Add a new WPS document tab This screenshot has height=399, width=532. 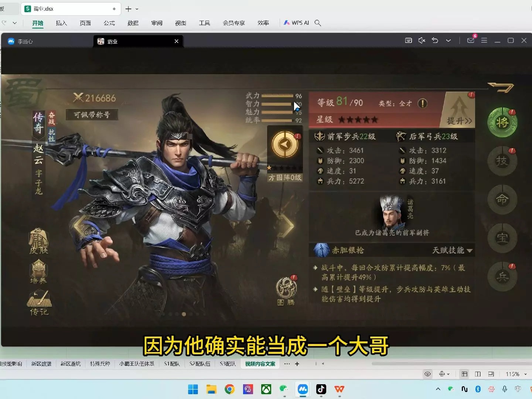point(128,9)
